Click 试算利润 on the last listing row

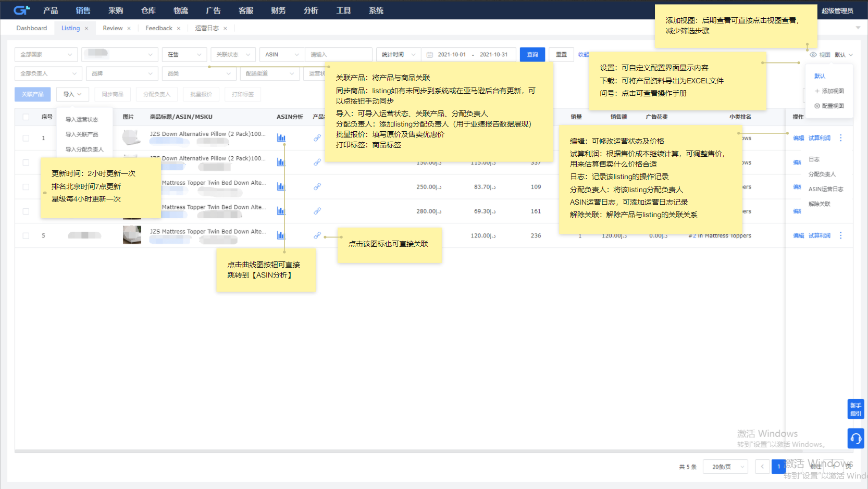coord(819,235)
